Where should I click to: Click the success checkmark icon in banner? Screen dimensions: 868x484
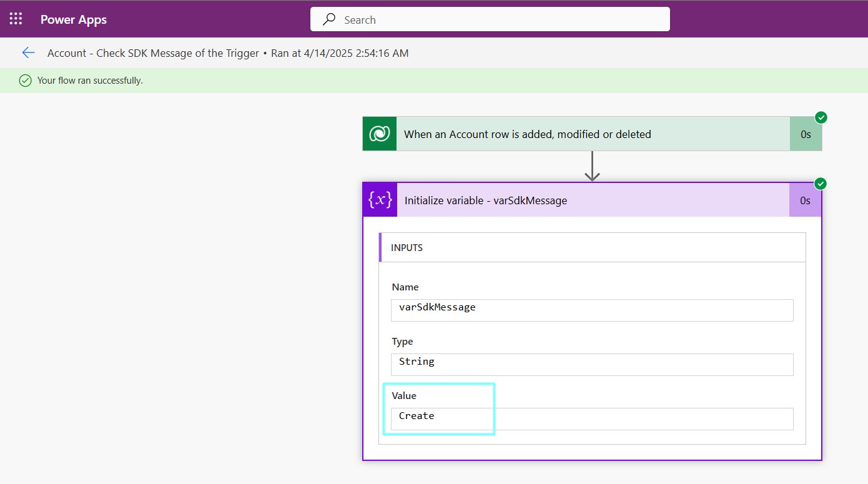[x=25, y=81]
